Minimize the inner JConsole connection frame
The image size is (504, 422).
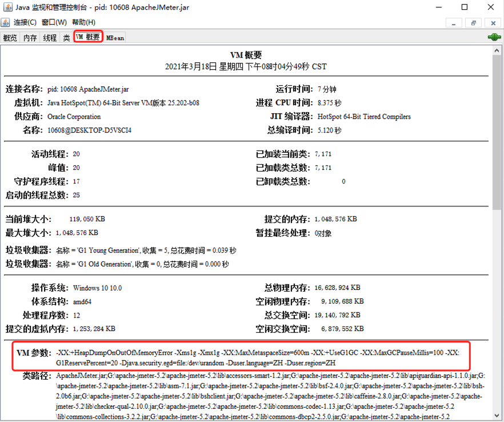(454, 23)
